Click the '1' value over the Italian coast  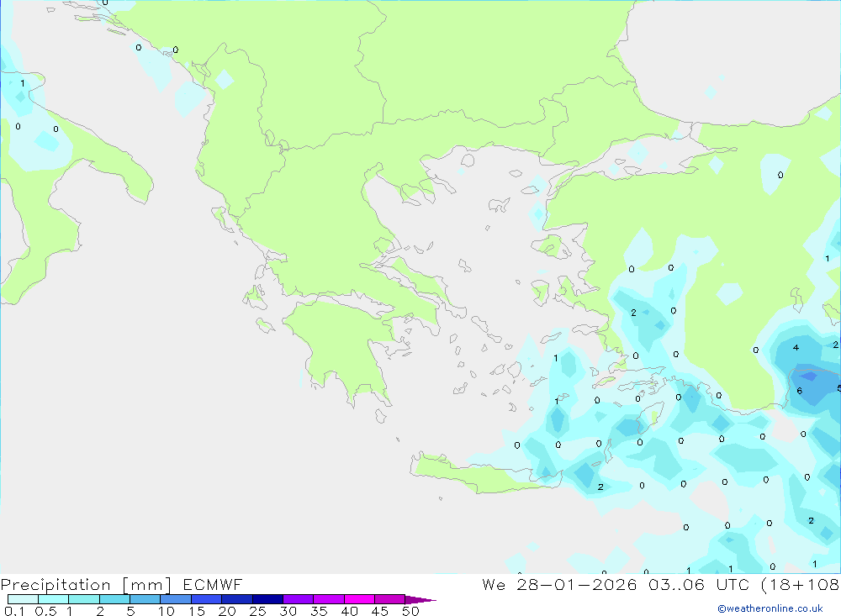tap(23, 83)
